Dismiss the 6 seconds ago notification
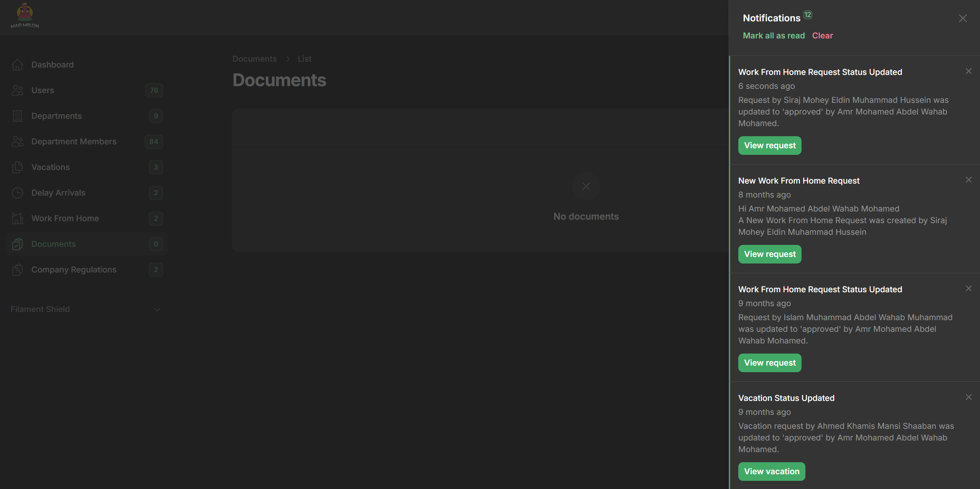980x489 pixels. pyautogui.click(x=968, y=71)
